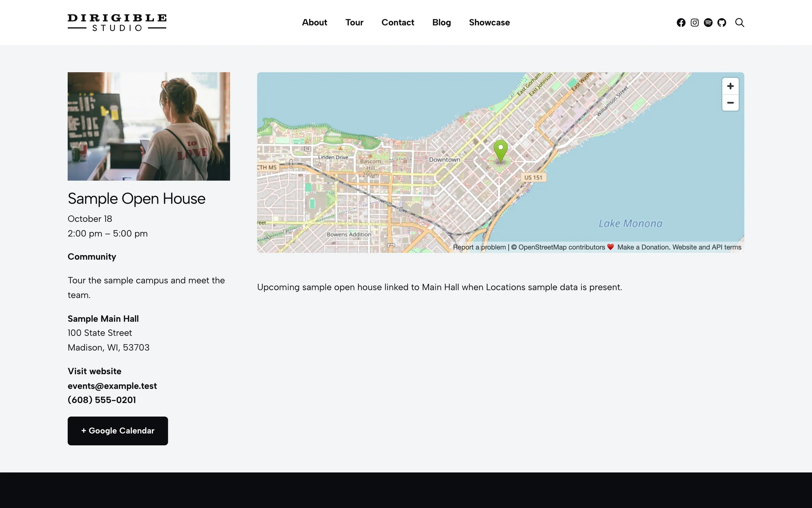This screenshot has width=812, height=508.
Task: Click the Upcoming sample open house description
Action: [439, 287]
